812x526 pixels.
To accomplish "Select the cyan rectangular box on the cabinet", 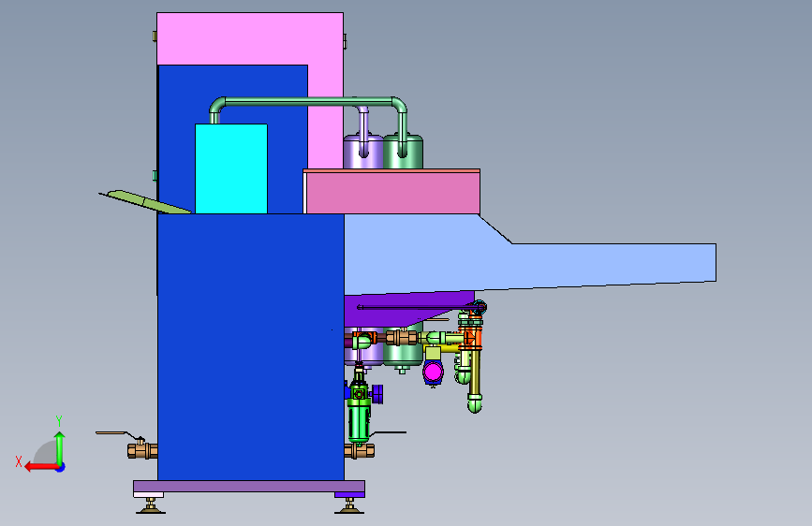I will click(231, 168).
